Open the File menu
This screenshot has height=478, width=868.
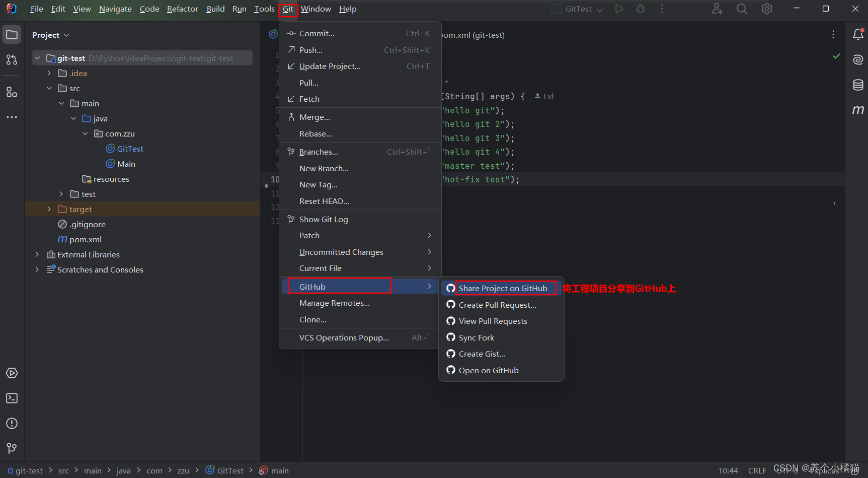37,9
